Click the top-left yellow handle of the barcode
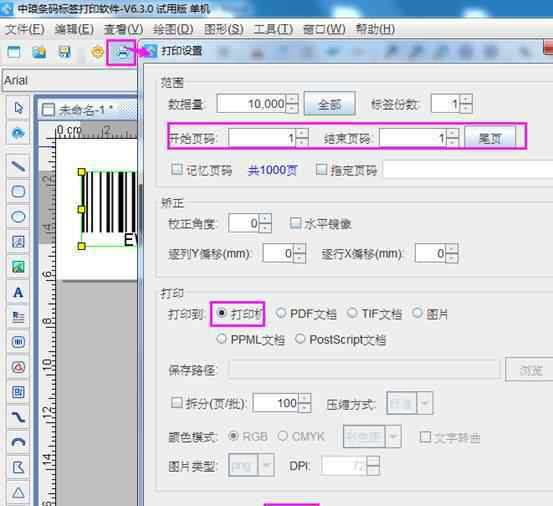This screenshot has height=506, width=553. (x=81, y=172)
